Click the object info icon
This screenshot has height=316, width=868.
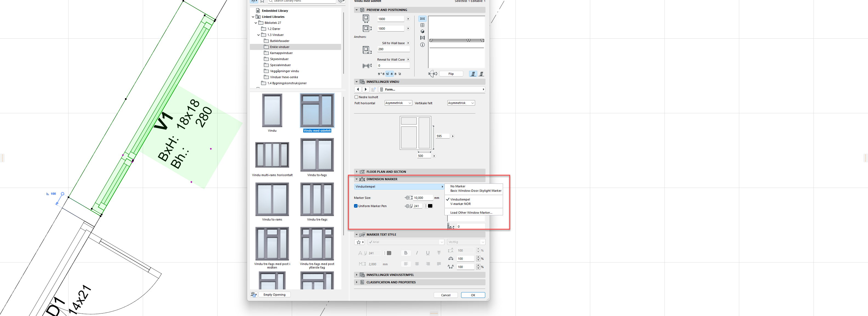[x=422, y=44]
